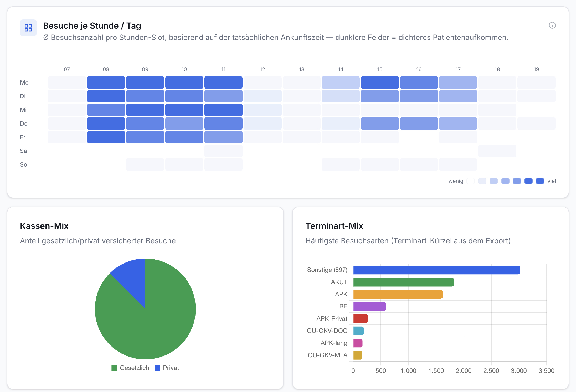
Task: Click the lightest legend swatch next to 'wenig'
Action: pyautogui.click(x=470, y=181)
